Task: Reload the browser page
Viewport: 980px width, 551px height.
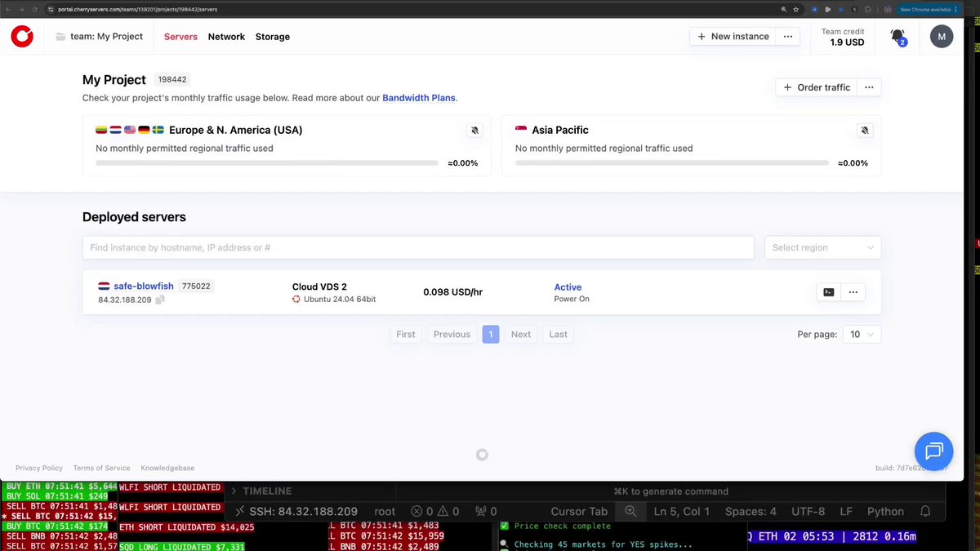Action: [34, 10]
